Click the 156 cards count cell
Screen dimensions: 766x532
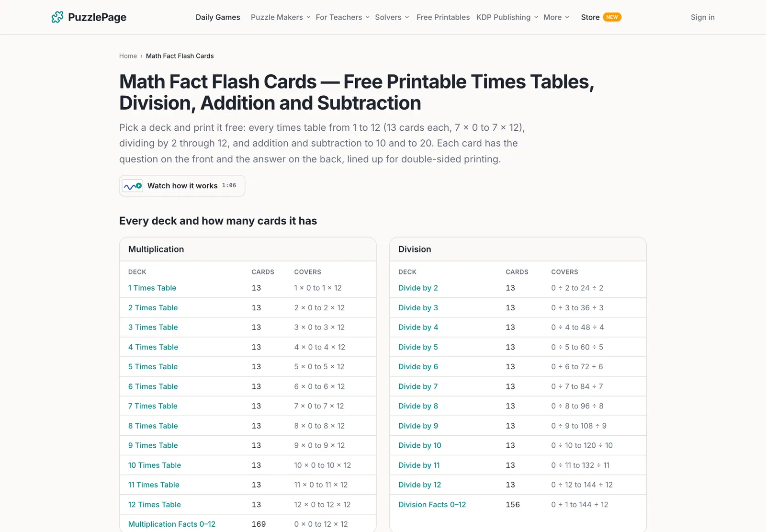click(513, 505)
